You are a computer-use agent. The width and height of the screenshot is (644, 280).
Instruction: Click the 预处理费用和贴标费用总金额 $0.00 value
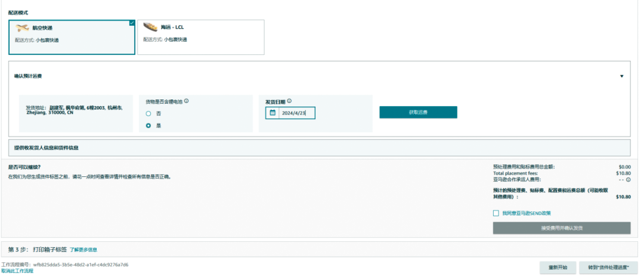625,167
